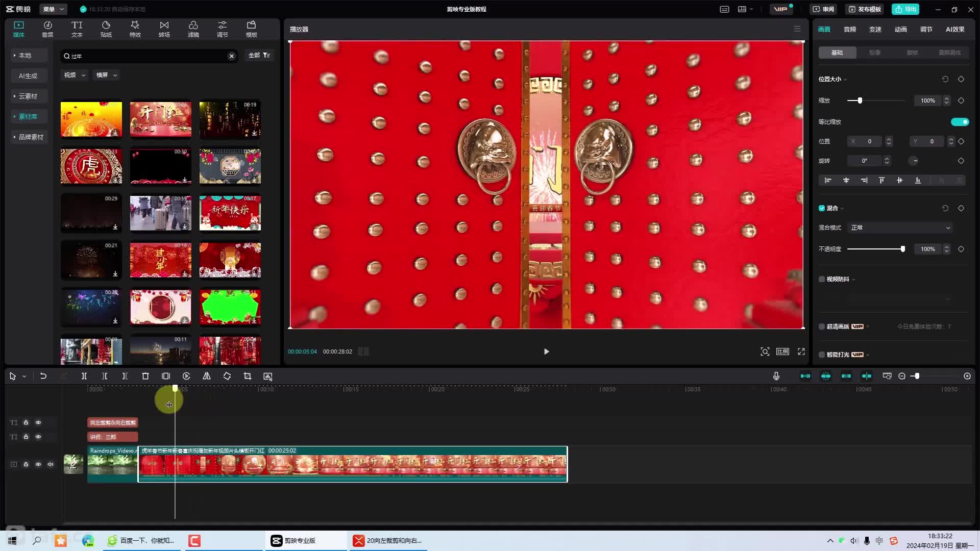980x551 pixels.
Task: Click the rotate icon in timeline toolbar
Action: 227,376
